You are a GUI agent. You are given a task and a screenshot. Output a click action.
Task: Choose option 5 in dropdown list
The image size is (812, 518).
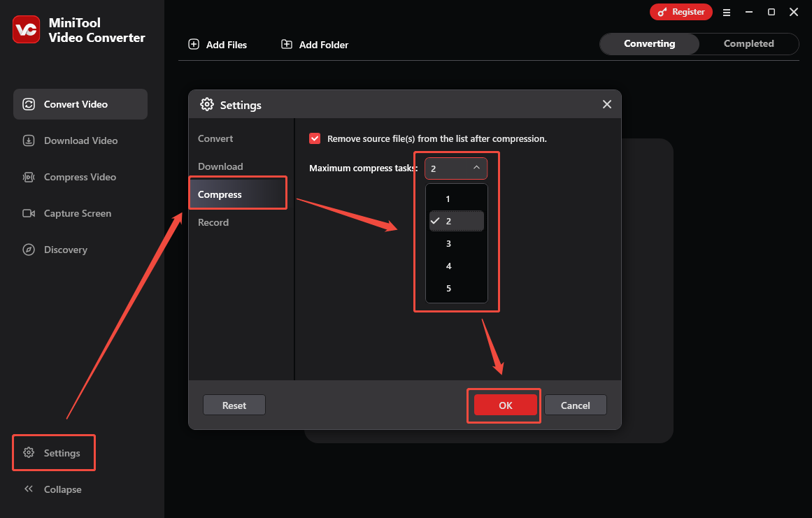click(x=456, y=288)
